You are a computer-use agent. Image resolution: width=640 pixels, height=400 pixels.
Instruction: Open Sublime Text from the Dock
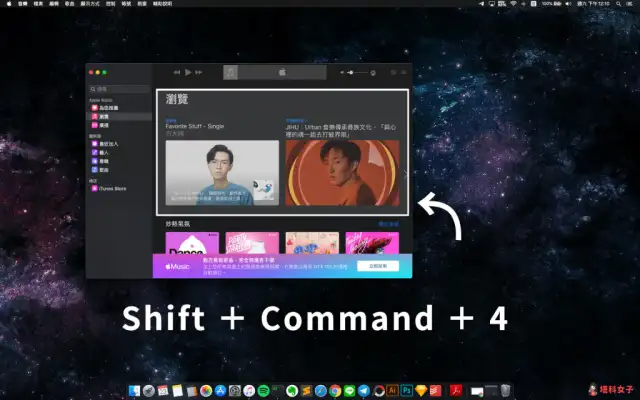click(306, 391)
